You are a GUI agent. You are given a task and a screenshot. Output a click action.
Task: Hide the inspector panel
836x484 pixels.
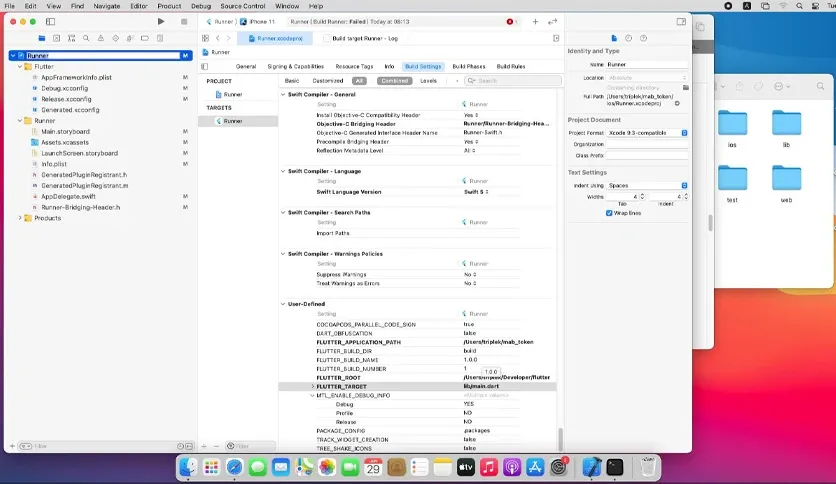point(681,21)
